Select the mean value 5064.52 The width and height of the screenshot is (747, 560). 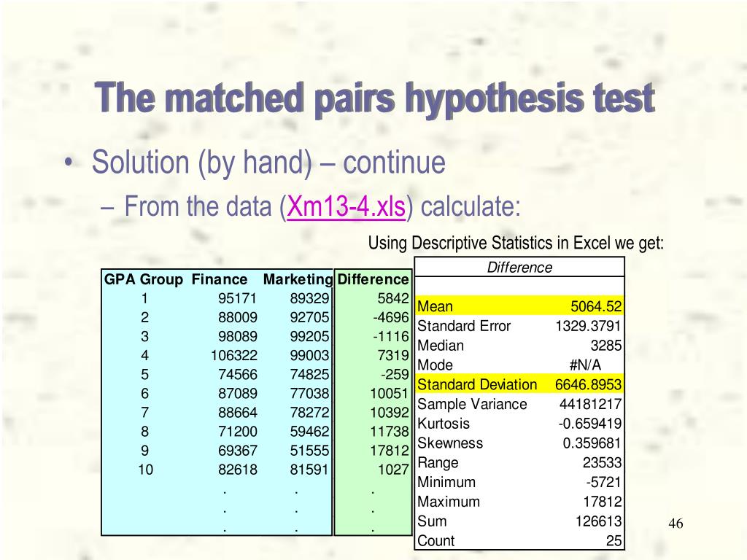coord(596,306)
